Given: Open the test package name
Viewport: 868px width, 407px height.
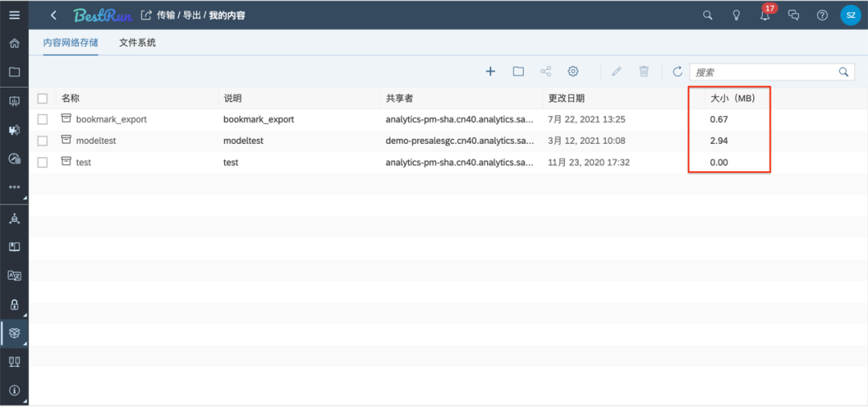Looking at the screenshot, I should pos(84,162).
